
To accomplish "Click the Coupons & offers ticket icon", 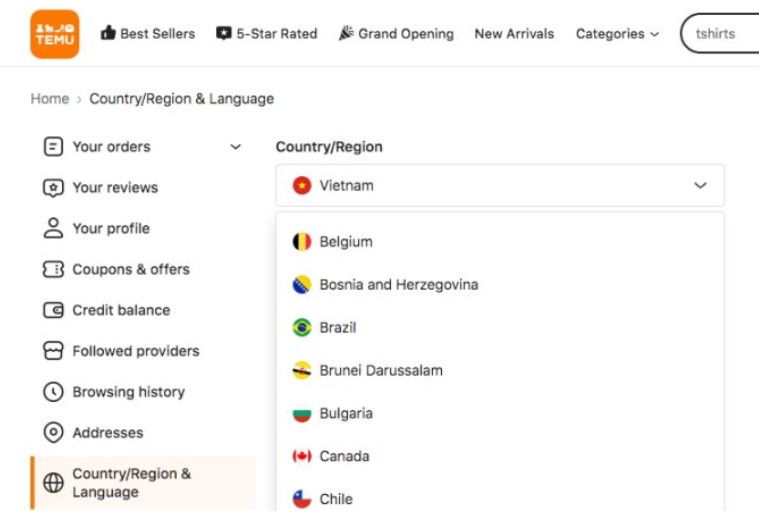I will 53,270.
